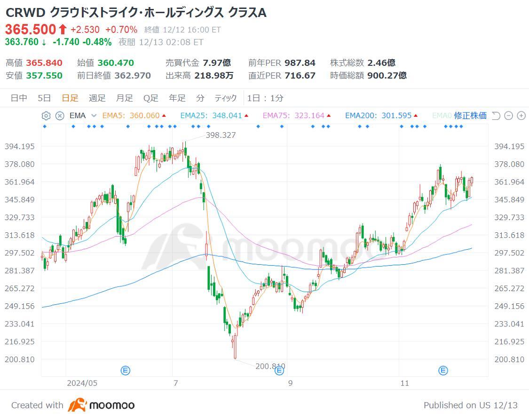The height and width of the screenshot is (420, 529).
Task: Switch to the 月足 monthly tab
Action: [x=125, y=98]
